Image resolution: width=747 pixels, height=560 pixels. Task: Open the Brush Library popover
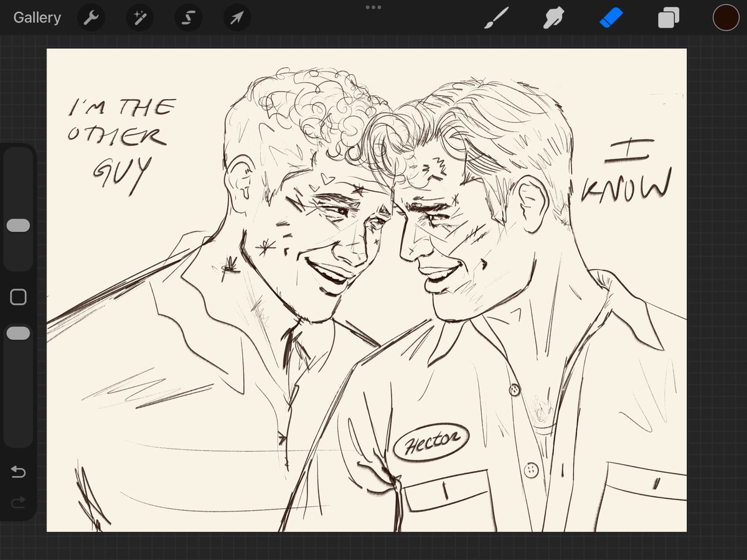(x=495, y=17)
